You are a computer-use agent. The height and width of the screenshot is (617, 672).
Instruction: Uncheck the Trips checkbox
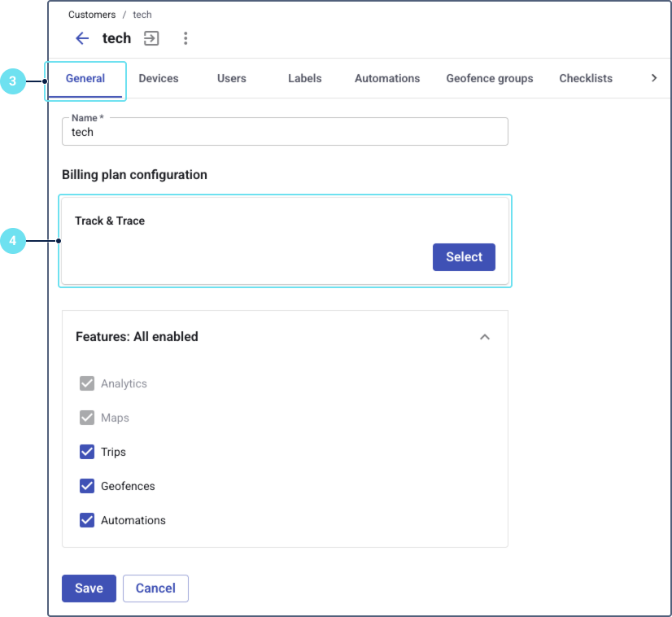[x=87, y=452]
